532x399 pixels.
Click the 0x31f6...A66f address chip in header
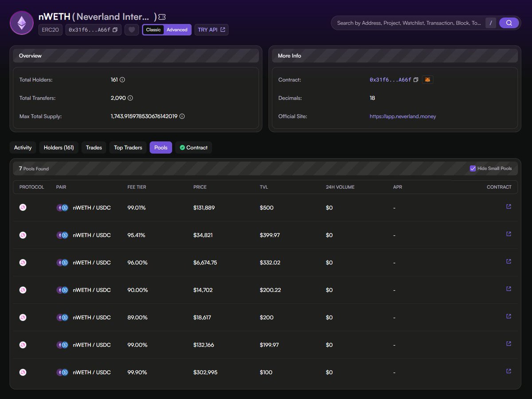point(93,30)
